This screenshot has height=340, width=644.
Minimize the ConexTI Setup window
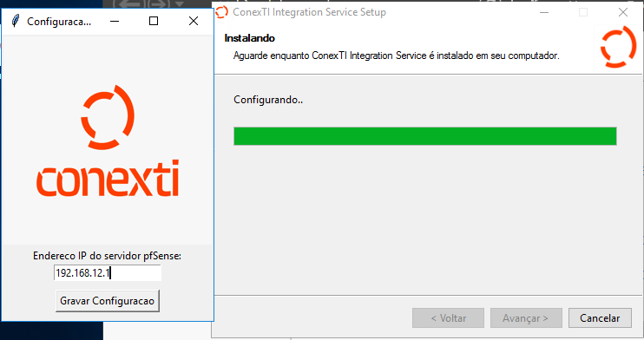click(x=544, y=12)
